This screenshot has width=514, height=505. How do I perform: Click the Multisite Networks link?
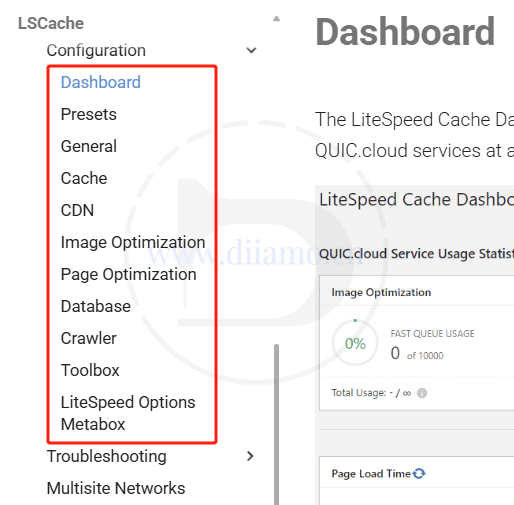(x=116, y=488)
